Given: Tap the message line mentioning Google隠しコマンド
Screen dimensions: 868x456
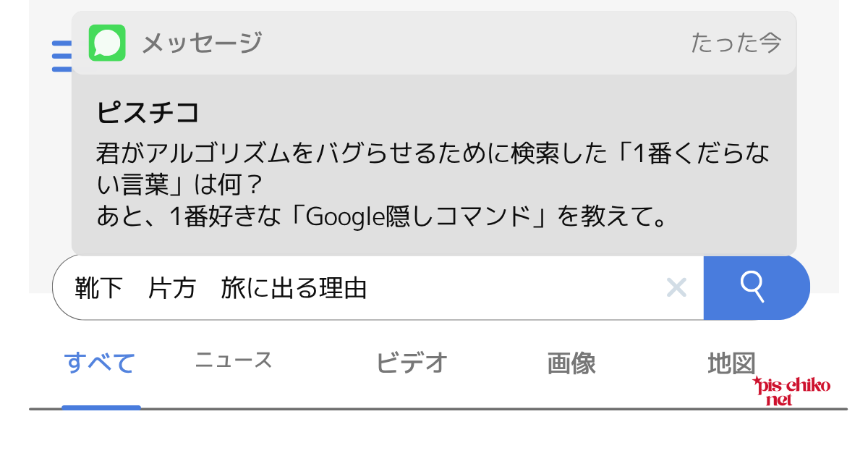Looking at the screenshot, I should coord(380,216).
